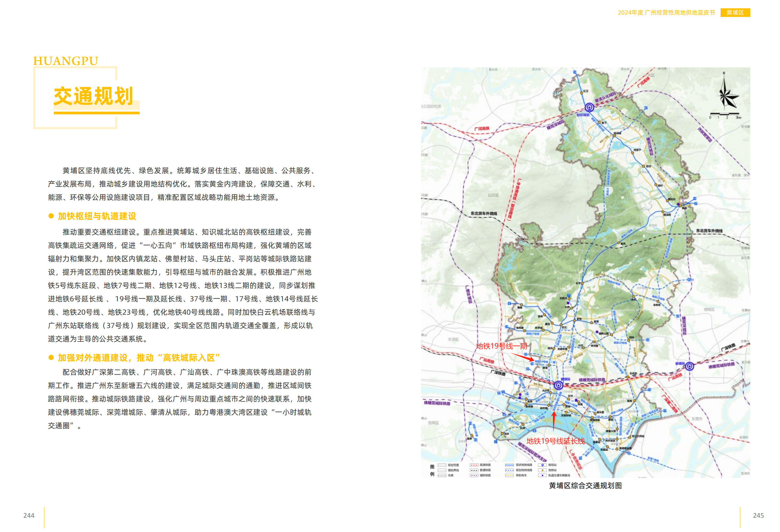Image resolution: width=780 pixels, height=532 pixels.
Task: Click the paragraph line starting 黄埔区坚持底线优先
Action: coord(190,171)
